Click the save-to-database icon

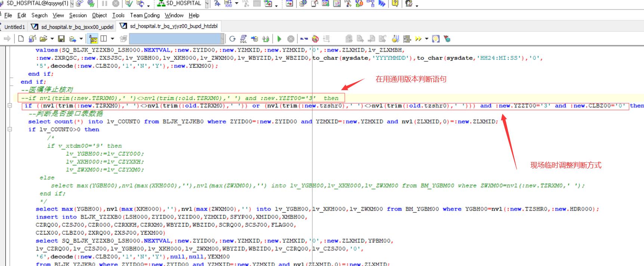click(x=72, y=39)
